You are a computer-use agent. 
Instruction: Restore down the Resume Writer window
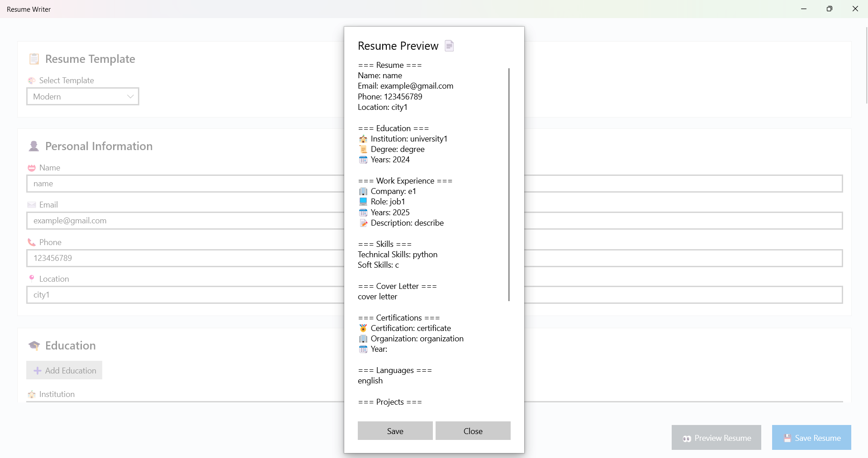tap(830, 9)
